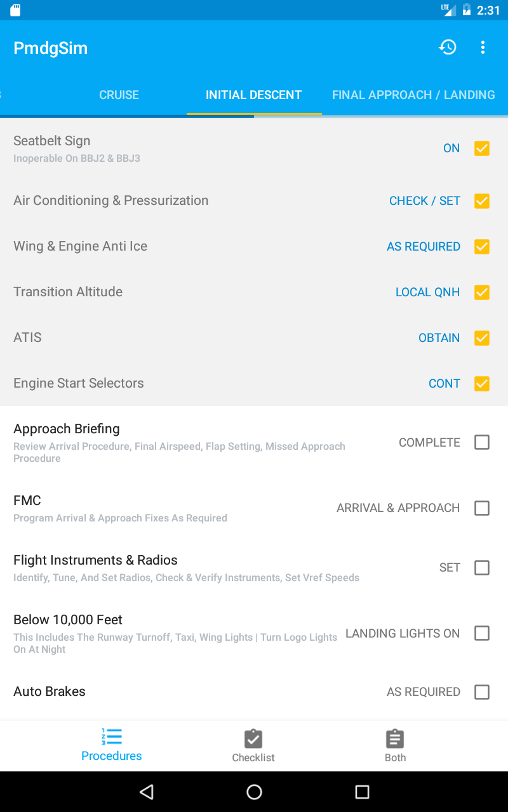Select the Both view icon
508x812 pixels.
(x=395, y=739)
